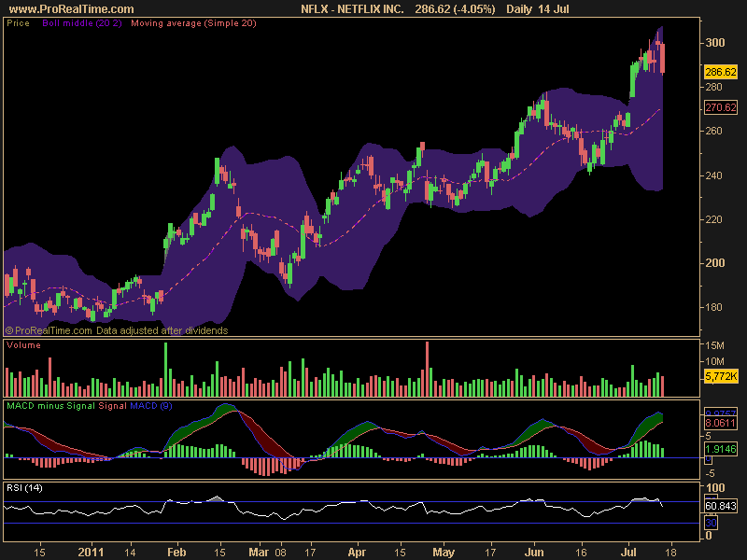Click the NFLX - NETFLIX INC. title
This screenshot has height=560, width=747.
tap(352, 9)
